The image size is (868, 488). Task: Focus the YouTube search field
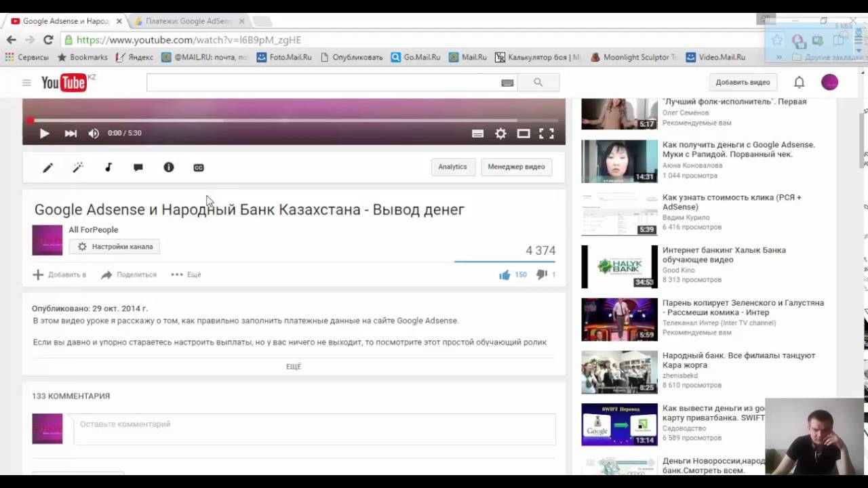click(x=323, y=83)
